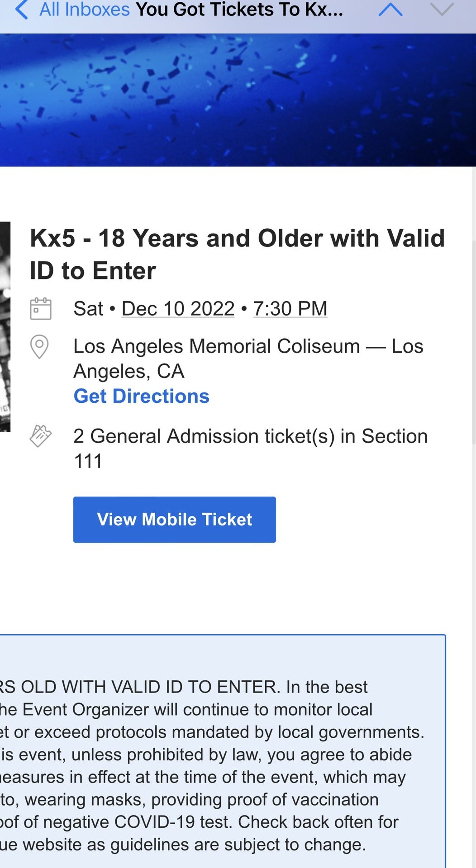
Task: Return to All Inboxes
Action: pyautogui.click(x=85, y=9)
